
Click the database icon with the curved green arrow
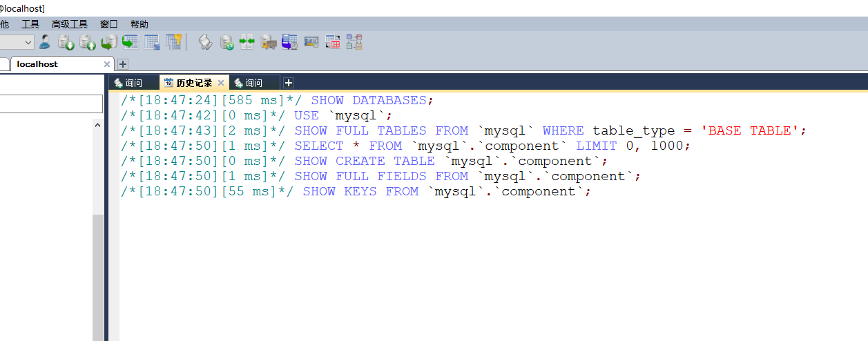pos(109,42)
